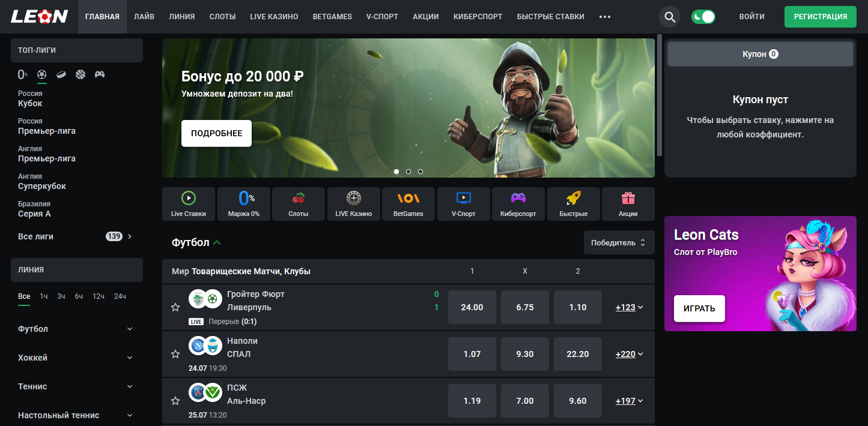The image size is (868, 426).
Task: Select the 3ч time filter
Action: [61, 296]
